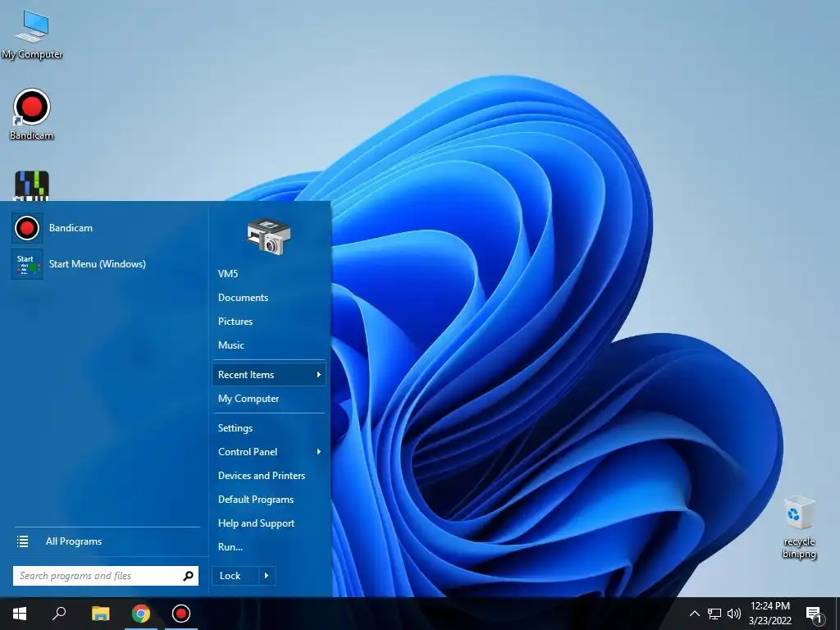840x630 pixels.
Task: Open the VM5 user folder
Action: (x=268, y=274)
